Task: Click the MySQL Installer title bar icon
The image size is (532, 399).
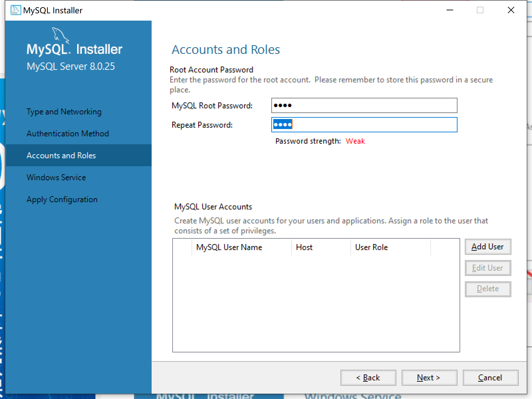Action: coord(15,10)
